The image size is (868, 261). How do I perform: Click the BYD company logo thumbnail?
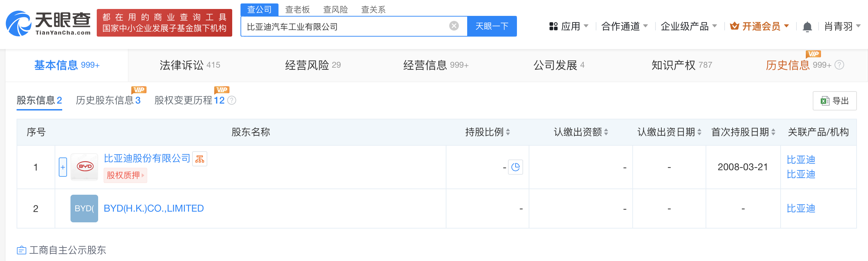pyautogui.click(x=84, y=167)
